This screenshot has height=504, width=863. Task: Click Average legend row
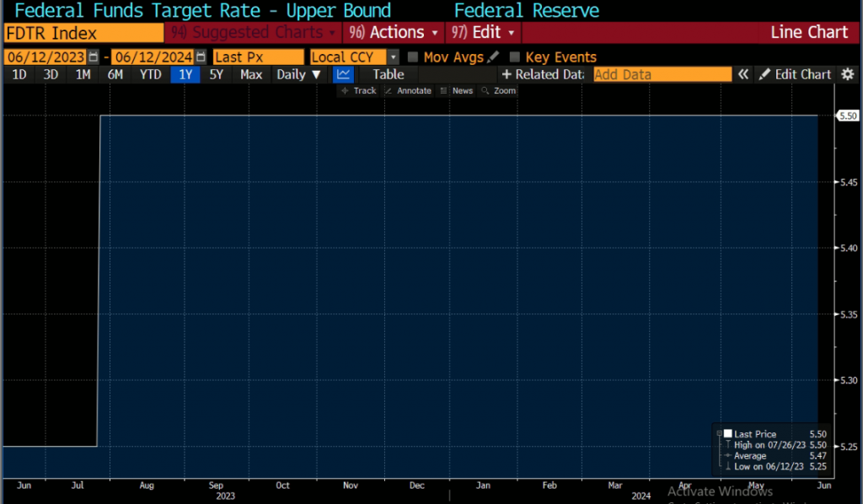[x=776, y=456]
